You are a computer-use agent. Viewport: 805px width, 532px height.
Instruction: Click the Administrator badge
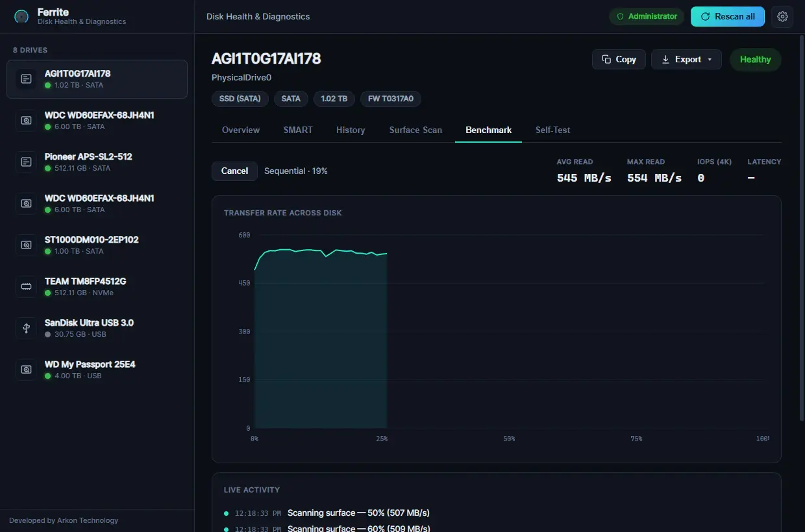coord(647,16)
